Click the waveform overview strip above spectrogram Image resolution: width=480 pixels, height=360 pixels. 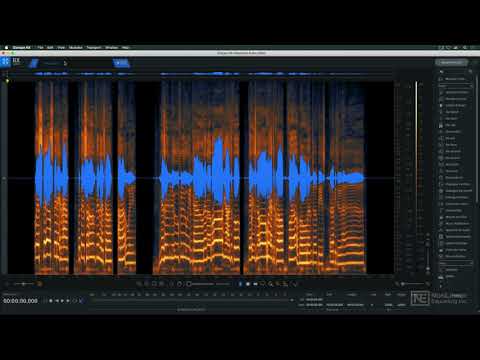[x=200, y=73]
